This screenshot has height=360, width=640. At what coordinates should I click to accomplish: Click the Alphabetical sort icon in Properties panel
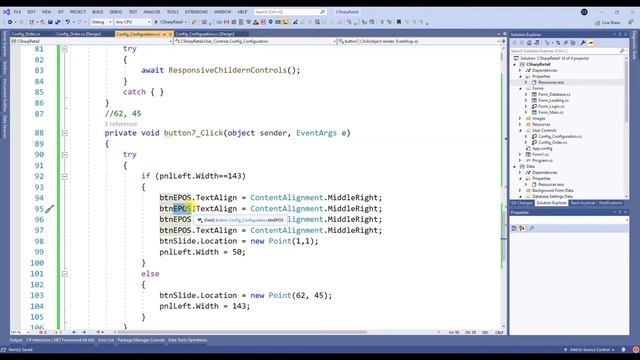click(x=522, y=228)
